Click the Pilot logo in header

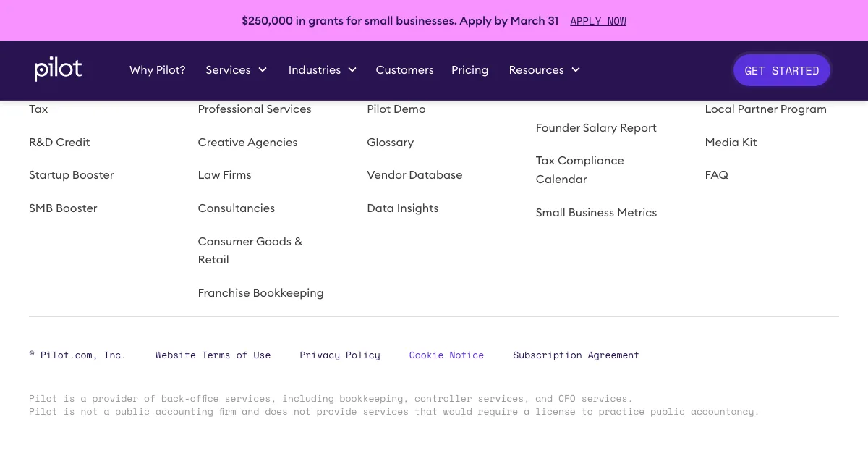(58, 69)
